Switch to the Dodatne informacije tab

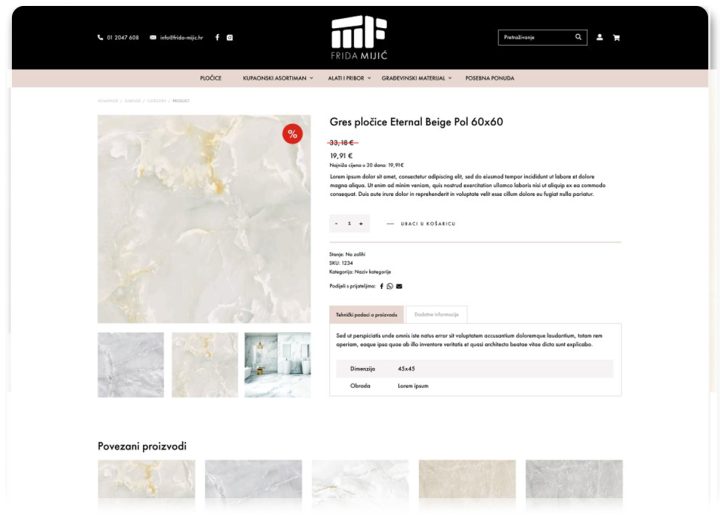(436, 314)
